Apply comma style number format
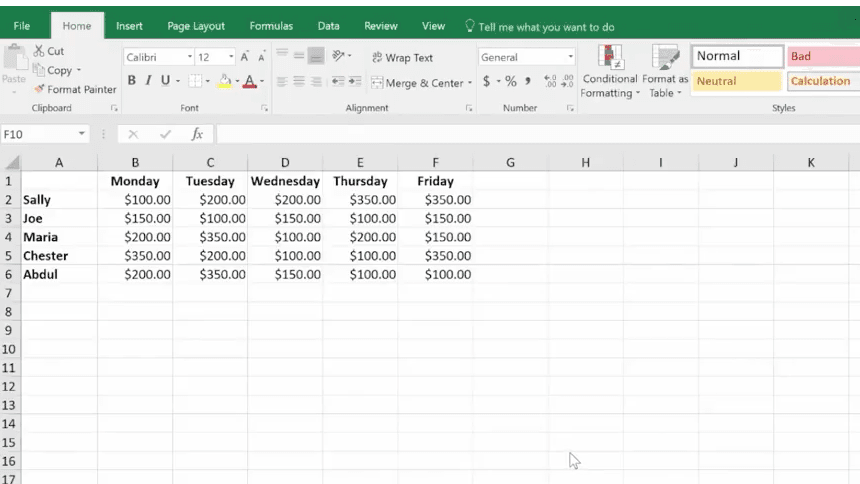The image size is (860, 484). click(x=527, y=81)
